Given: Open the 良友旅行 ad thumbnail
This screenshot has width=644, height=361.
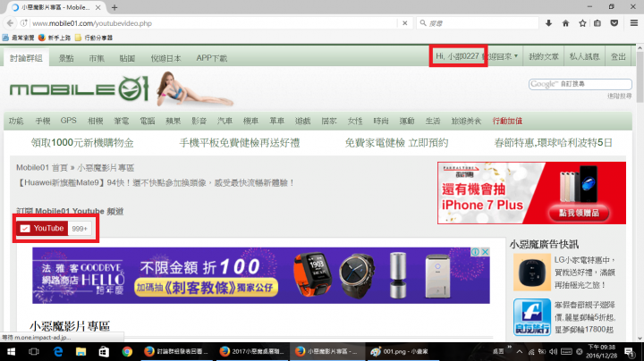Looking at the screenshot, I should (532, 317).
